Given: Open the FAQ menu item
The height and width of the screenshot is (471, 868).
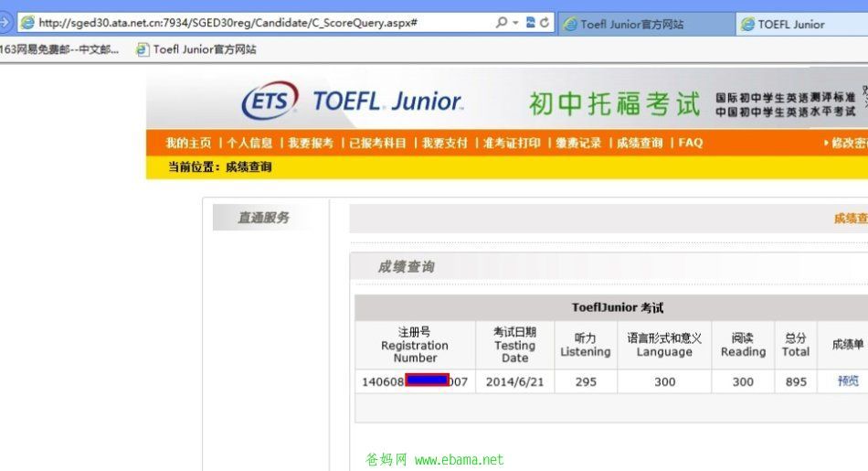Looking at the screenshot, I should pyautogui.click(x=691, y=143).
